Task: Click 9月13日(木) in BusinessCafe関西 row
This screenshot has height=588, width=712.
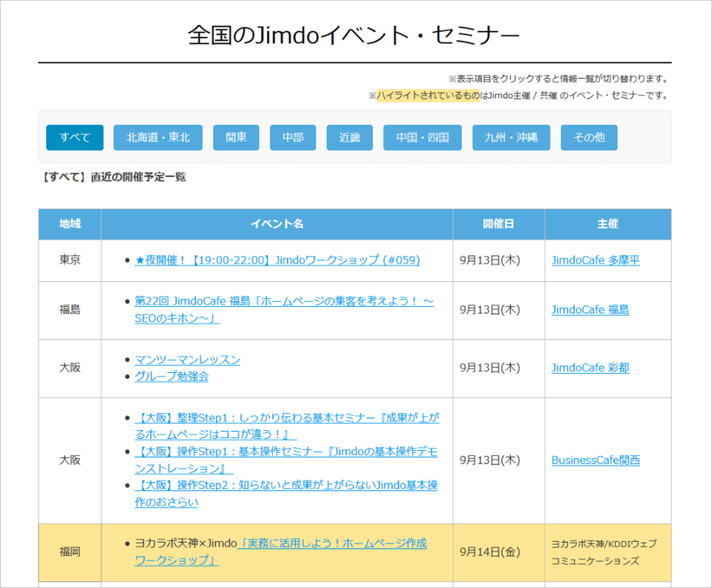Action: 490,460
